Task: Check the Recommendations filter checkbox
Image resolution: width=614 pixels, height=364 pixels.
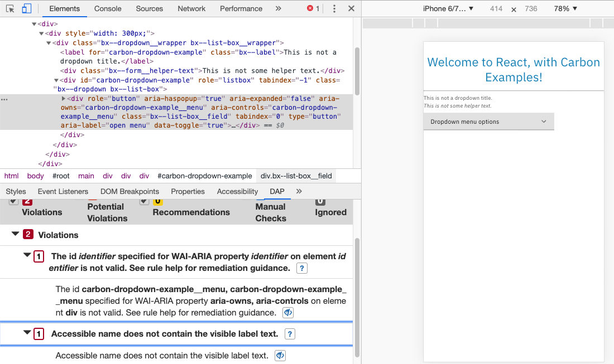Action: (144, 200)
